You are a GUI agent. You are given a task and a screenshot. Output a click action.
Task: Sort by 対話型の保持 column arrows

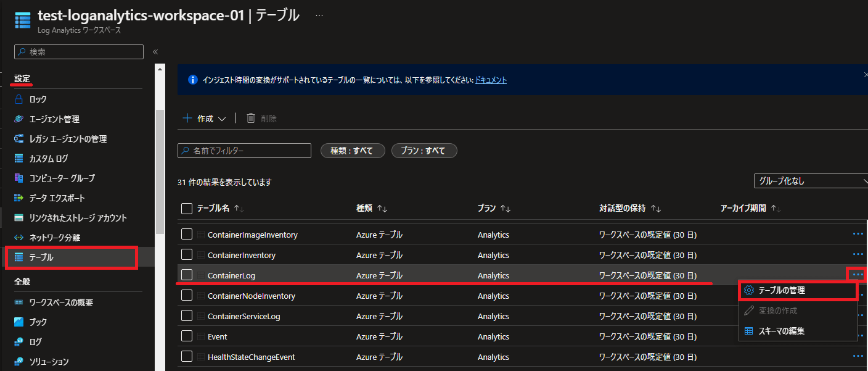(656, 209)
